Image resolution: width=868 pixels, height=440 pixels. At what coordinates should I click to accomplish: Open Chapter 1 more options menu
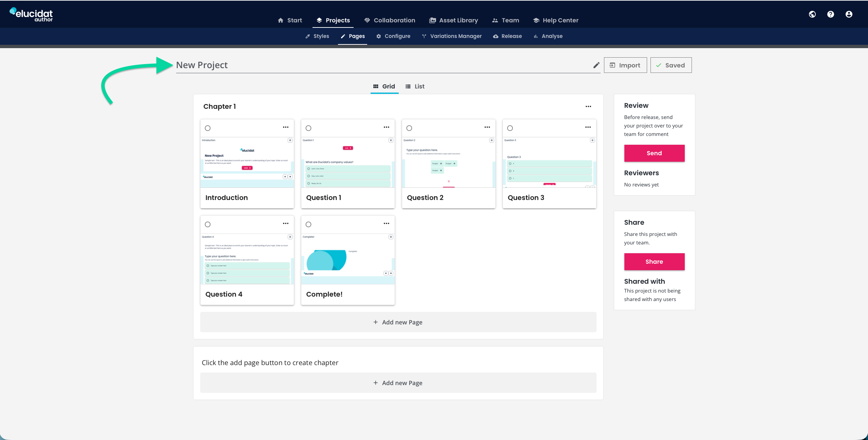point(588,106)
